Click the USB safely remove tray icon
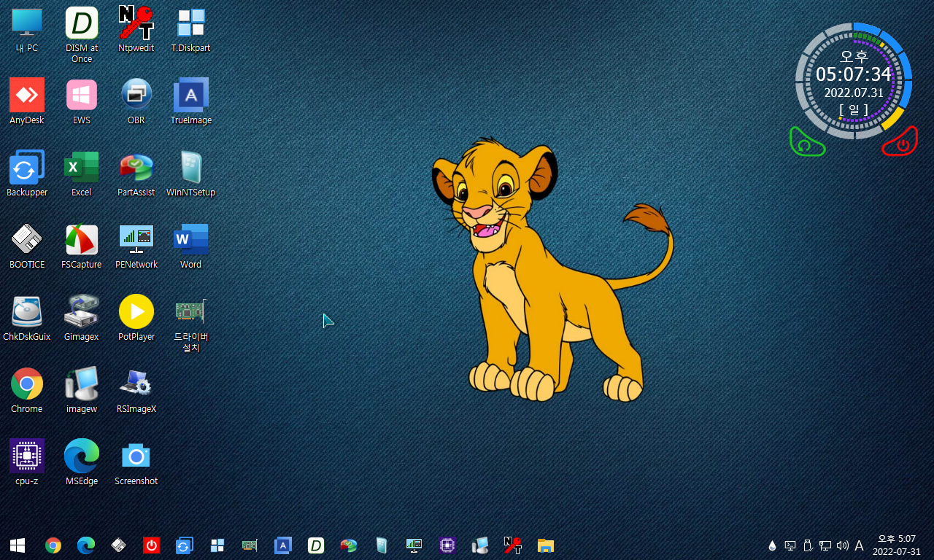 point(808,545)
